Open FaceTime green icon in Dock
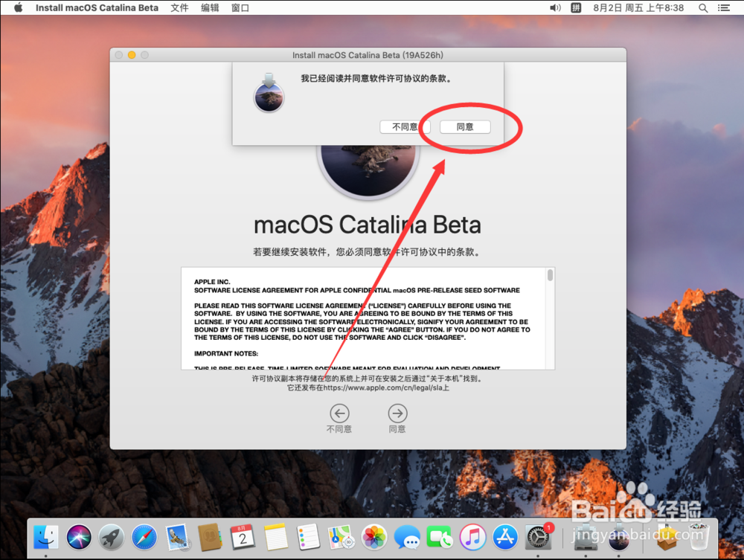 coord(440,537)
